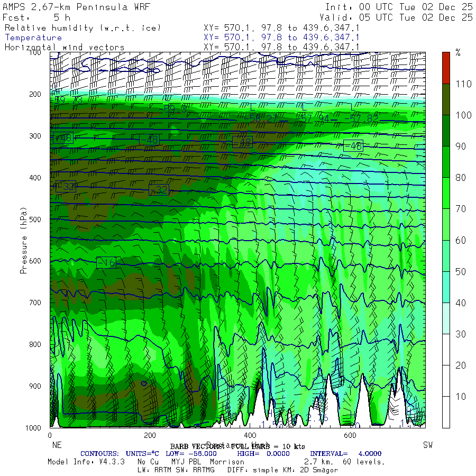
Task: Click the 400 tick label on the distance axis
Action: [250, 435]
